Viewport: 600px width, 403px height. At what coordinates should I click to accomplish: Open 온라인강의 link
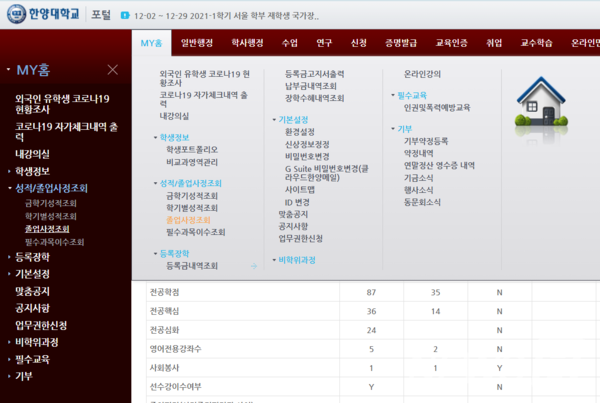click(422, 74)
